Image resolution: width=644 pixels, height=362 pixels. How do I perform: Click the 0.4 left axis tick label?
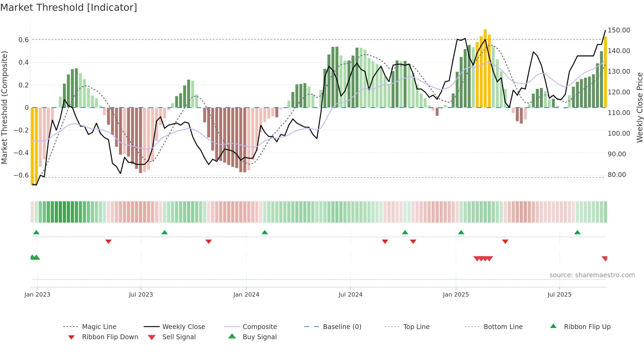pyautogui.click(x=24, y=62)
